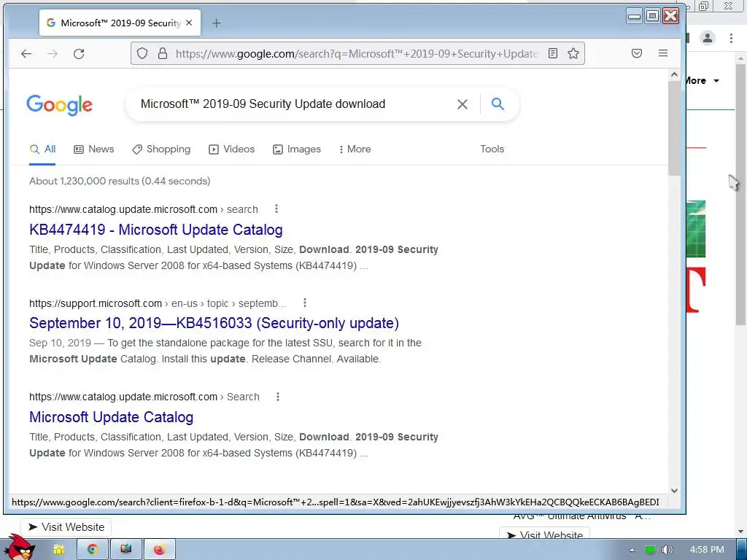
Task: Switch to the Videos search tab
Action: click(x=231, y=149)
